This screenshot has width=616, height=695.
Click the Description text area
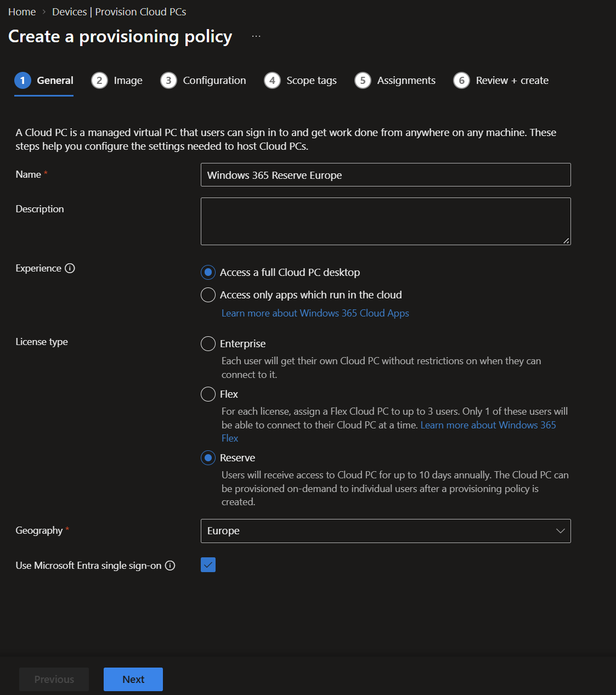386,221
